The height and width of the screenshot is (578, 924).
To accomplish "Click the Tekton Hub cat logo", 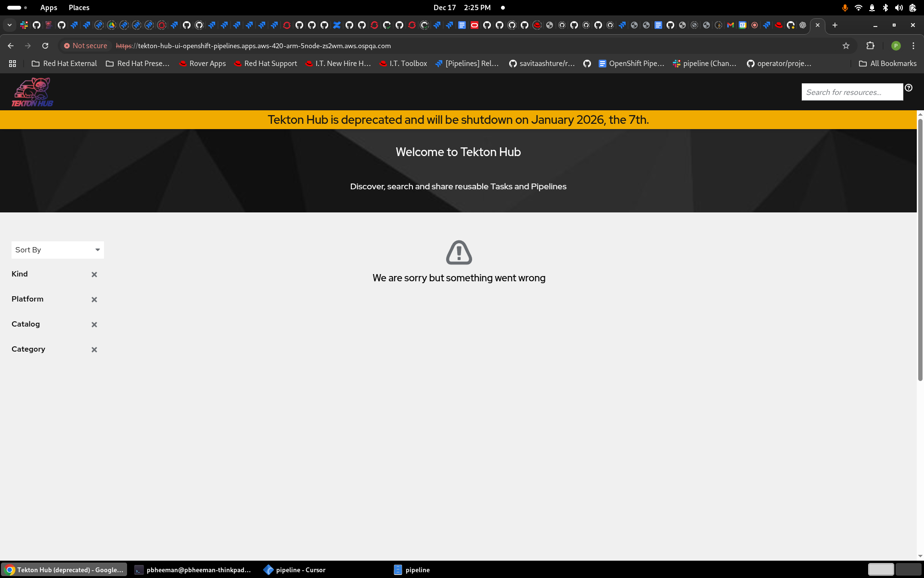I will (x=32, y=92).
